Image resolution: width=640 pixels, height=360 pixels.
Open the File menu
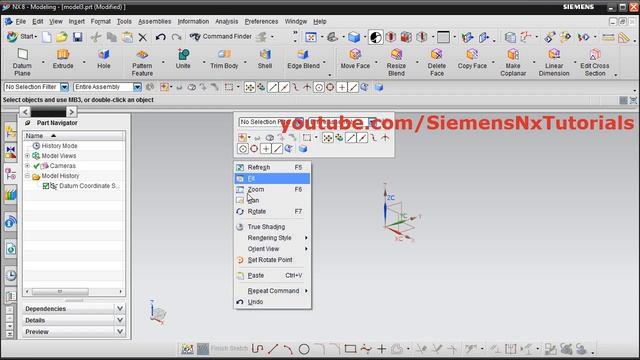(20, 21)
